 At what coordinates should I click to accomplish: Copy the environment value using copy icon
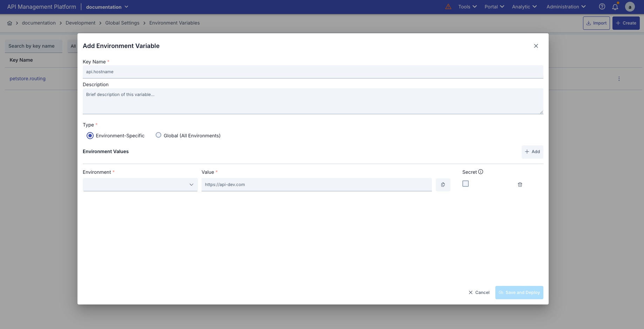(443, 185)
